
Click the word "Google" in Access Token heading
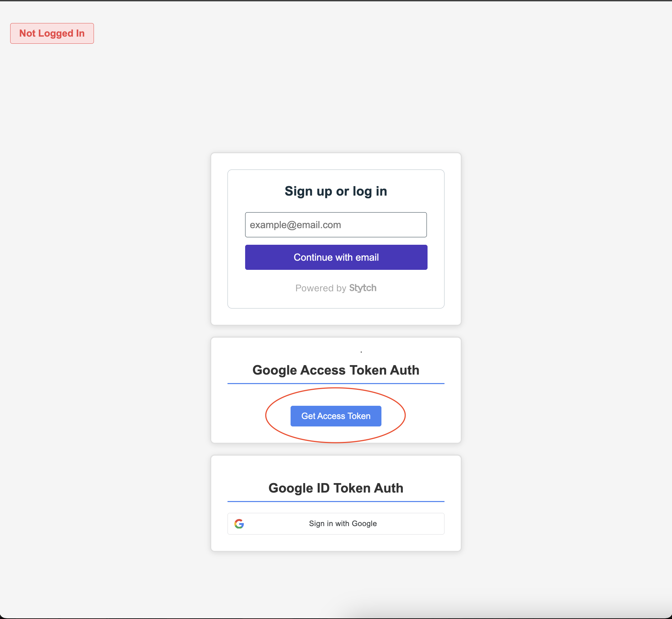[x=275, y=370]
